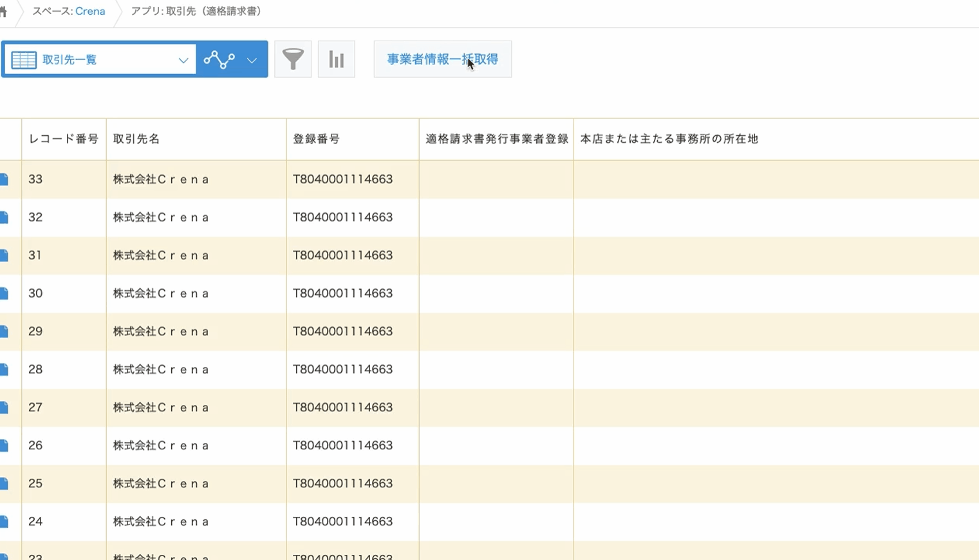Click the 適格請求書発行事業者登録 column header
The height and width of the screenshot is (560, 979).
click(496, 139)
